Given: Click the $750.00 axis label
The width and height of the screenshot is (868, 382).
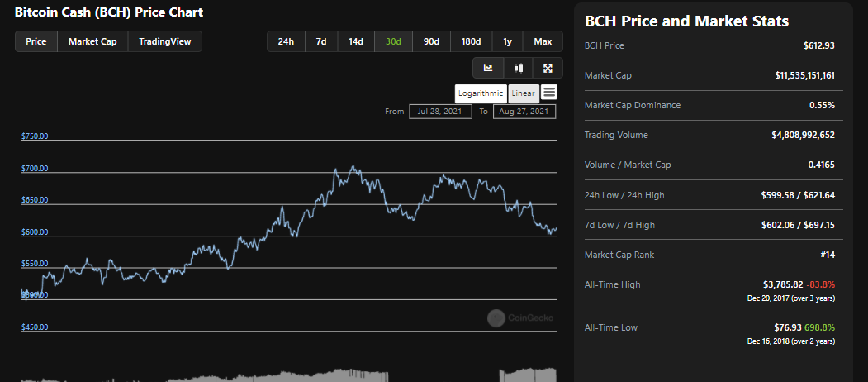Looking at the screenshot, I should pos(35,136).
